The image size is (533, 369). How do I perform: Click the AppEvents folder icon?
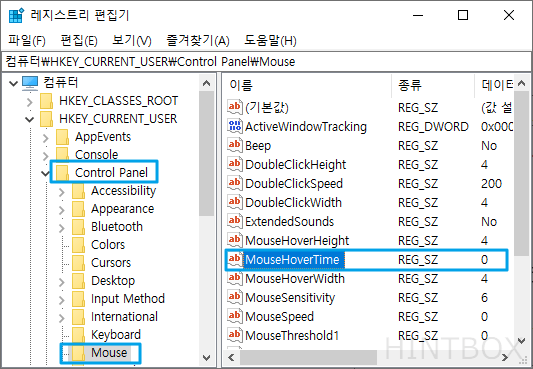click(x=62, y=137)
